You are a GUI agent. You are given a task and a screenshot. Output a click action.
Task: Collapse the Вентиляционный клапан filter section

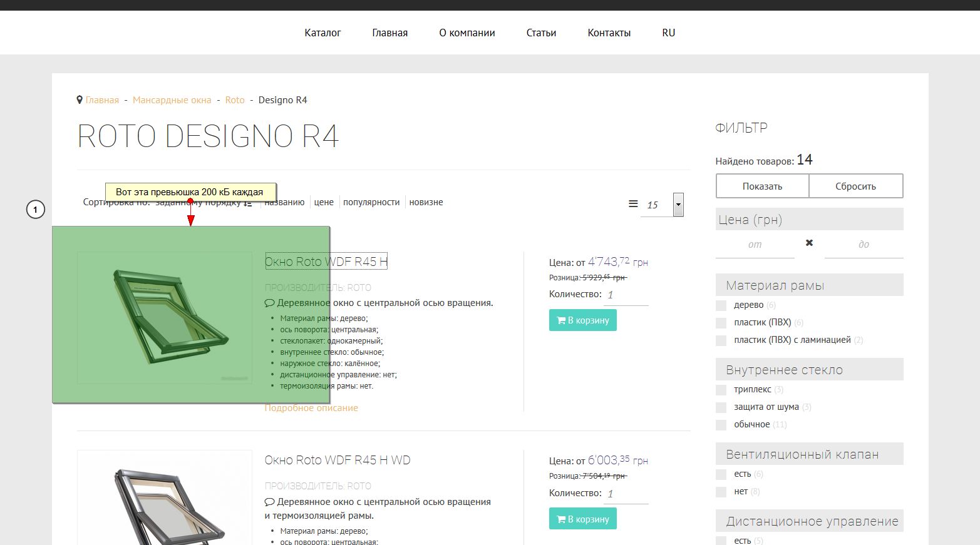[809, 454]
